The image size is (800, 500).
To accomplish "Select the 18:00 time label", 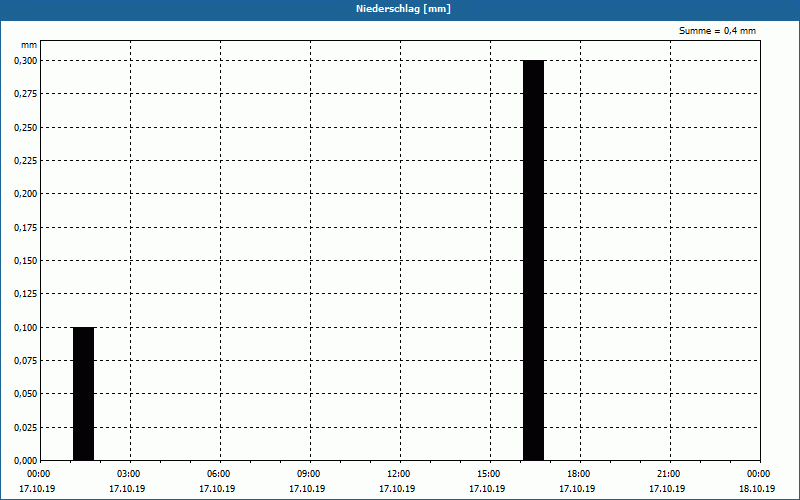I will point(579,474).
